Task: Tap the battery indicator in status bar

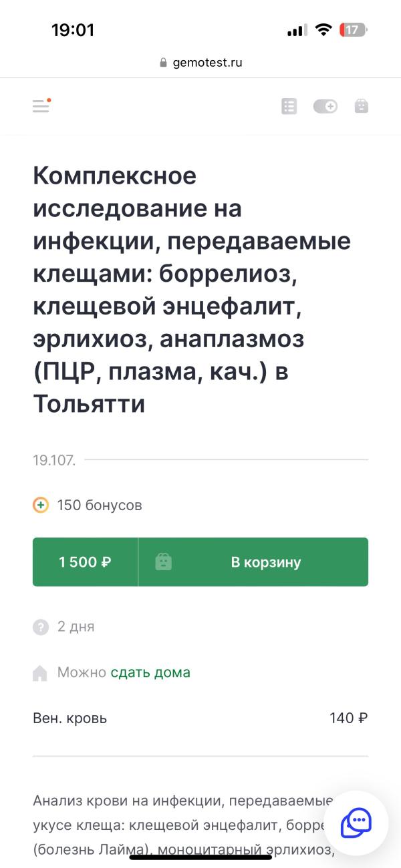Action: (x=353, y=30)
